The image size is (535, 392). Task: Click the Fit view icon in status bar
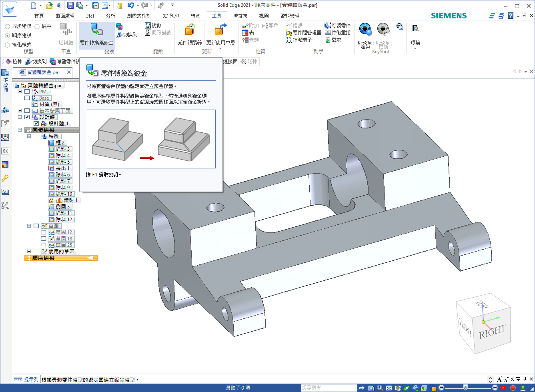click(x=389, y=388)
